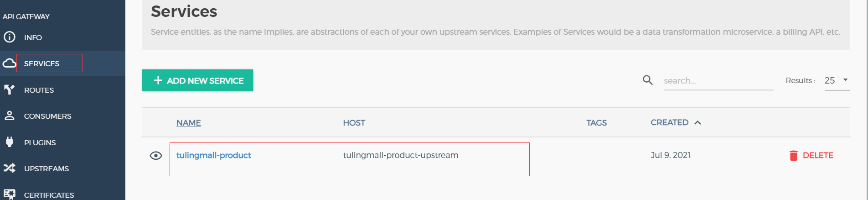Click the Info circle icon in sidebar
The height and width of the screenshot is (200, 868).
[10, 37]
